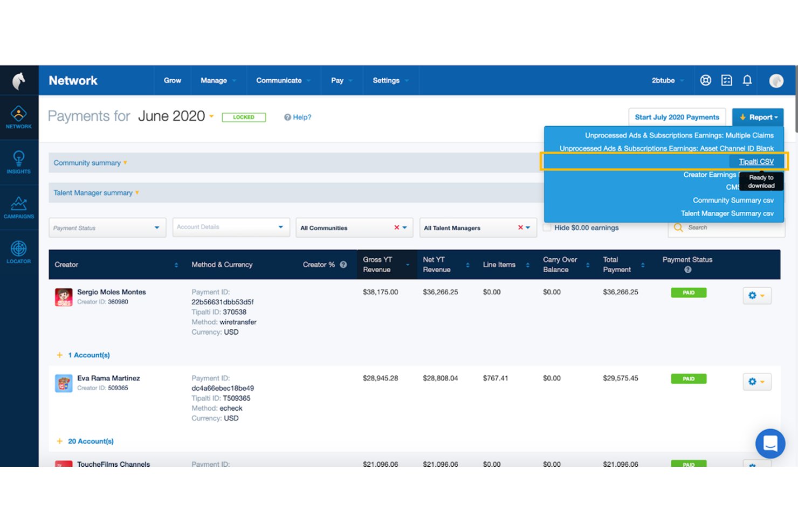Open the Account Details filter dropdown
The width and height of the screenshot is (798, 532).
pos(231,227)
